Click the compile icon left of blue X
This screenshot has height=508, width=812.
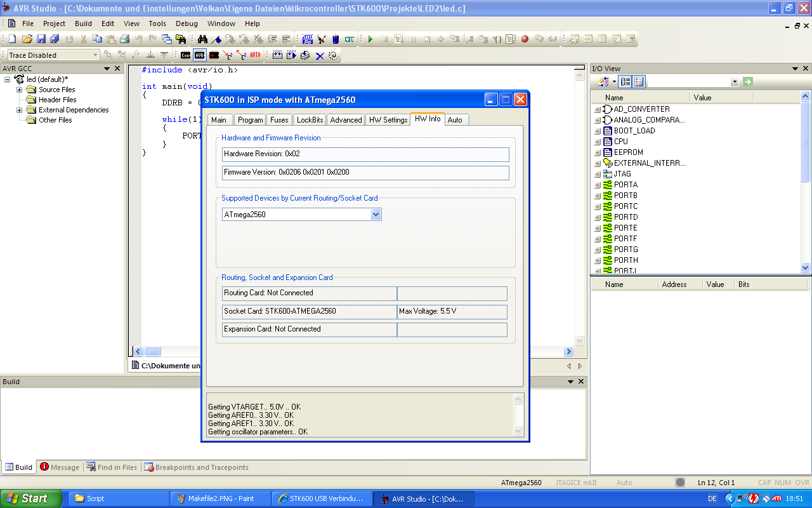(305, 55)
